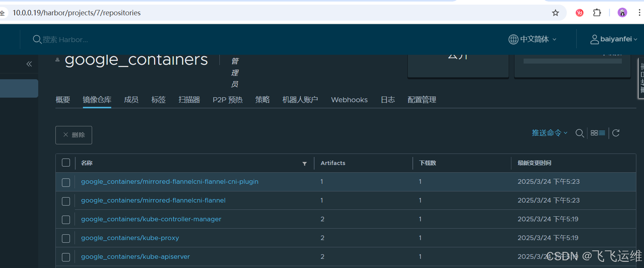Switch to list view layout
644x268 pixels.
[x=602, y=133]
